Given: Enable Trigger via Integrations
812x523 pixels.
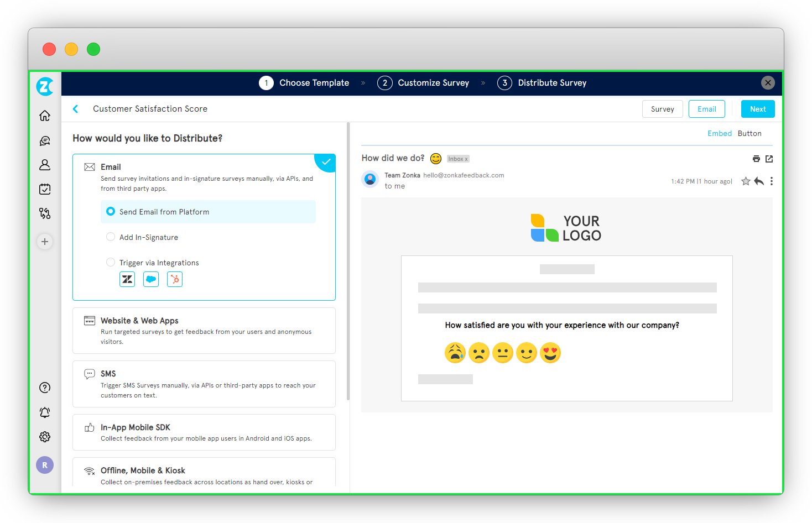Looking at the screenshot, I should point(111,262).
